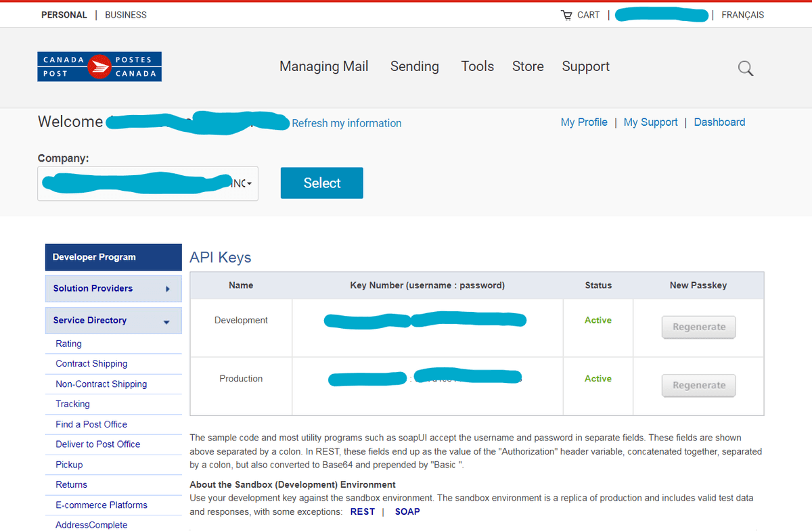812x531 pixels.
Task: Open Contract Shipping service page
Action: point(91,364)
